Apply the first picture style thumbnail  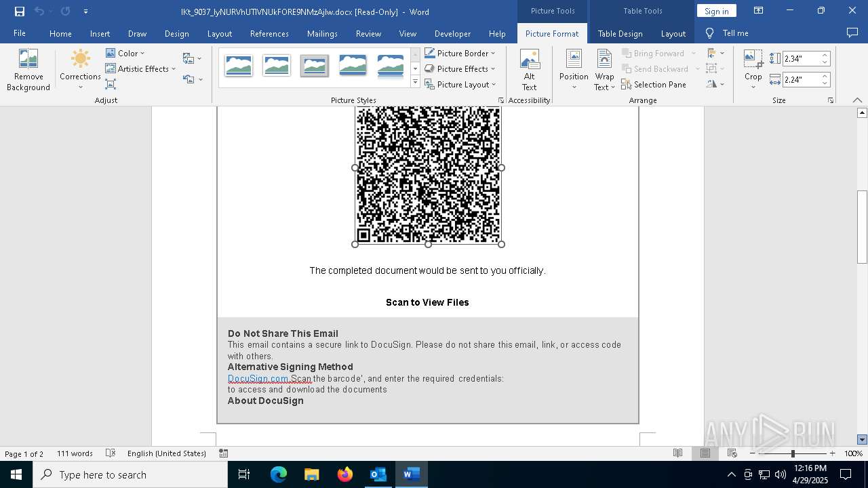(x=239, y=66)
